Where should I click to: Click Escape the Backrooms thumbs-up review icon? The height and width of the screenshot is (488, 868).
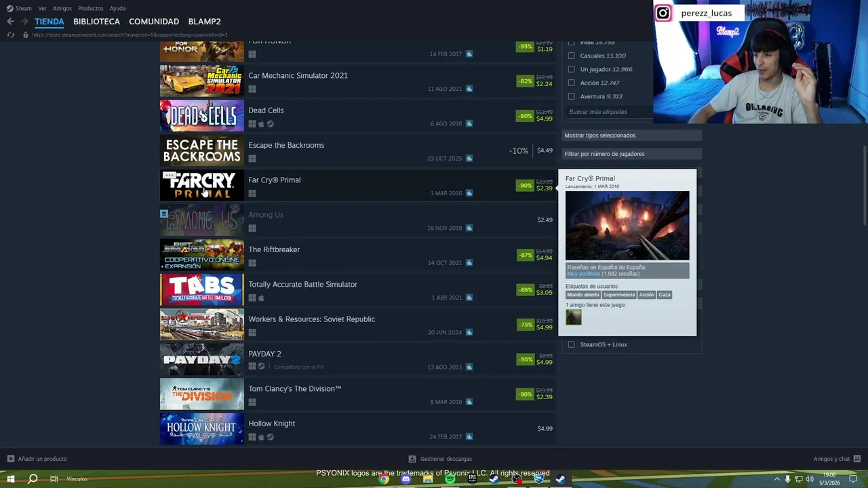click(469, 159)
